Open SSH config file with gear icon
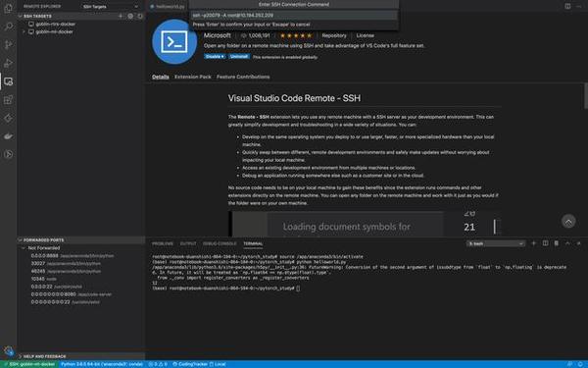The width and height of the screenshot is (588, 368). click(x=130, y=16)
